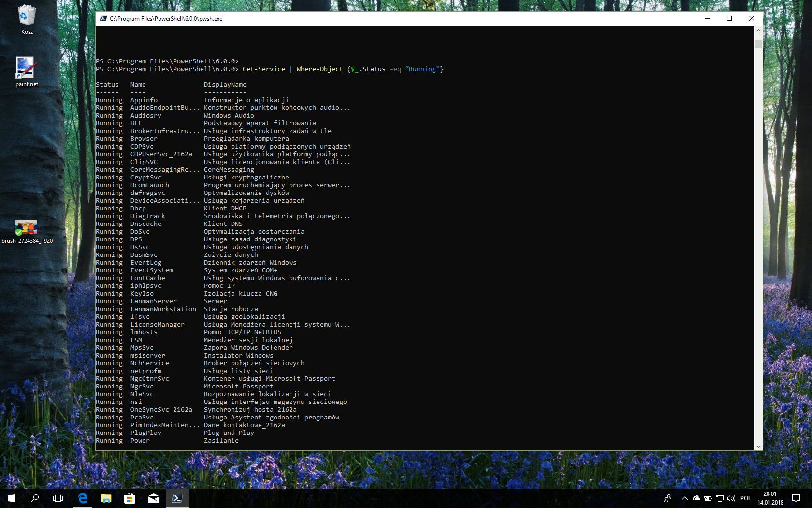Open the Kosz recycle bin desktop icon
The width and height of the screenshot is (812, 508).
27,19
